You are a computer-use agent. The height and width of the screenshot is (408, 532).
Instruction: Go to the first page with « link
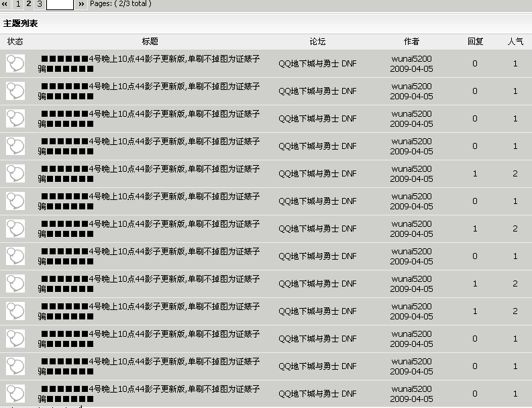(x=5, y=4)
